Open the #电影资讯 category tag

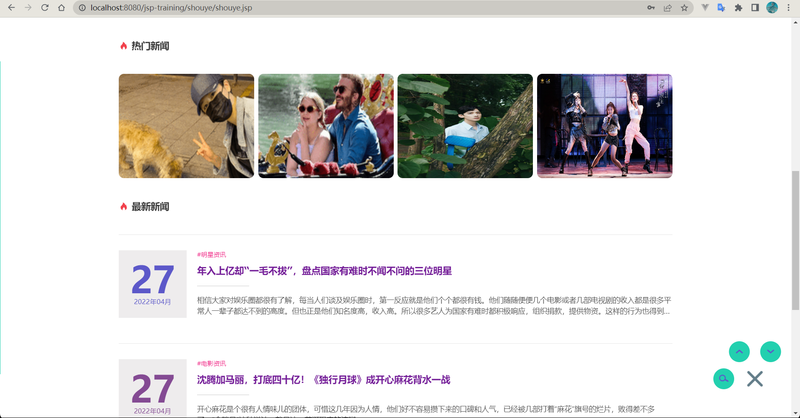[x=211, y=364]
